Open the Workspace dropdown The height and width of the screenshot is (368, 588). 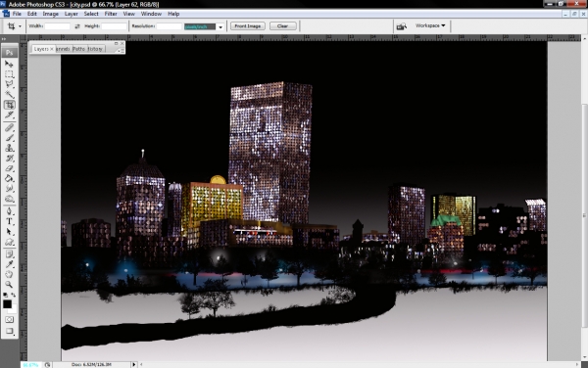[x=430, y=25]
